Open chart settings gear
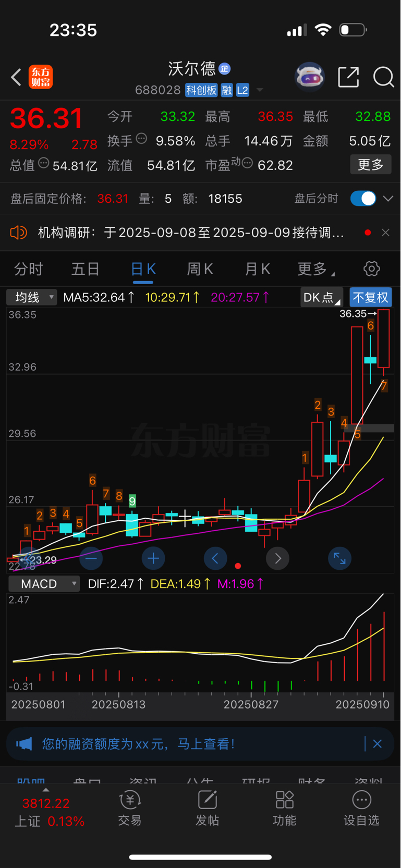Screen dimensions: 401x868 (x=371, y=269)
